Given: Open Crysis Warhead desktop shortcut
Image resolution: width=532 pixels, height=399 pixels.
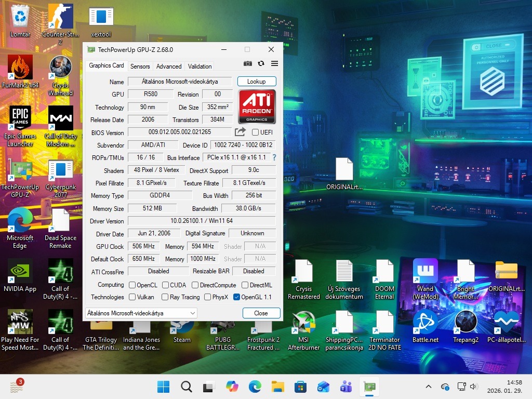Looking at the screenshot, I should click(x=60, y=75).
